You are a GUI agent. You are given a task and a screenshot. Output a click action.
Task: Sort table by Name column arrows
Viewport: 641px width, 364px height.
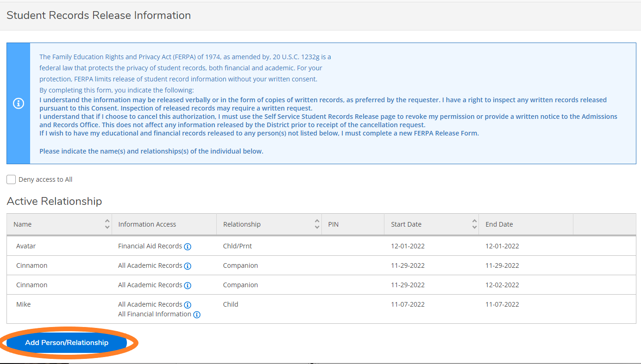click(107, 224)
